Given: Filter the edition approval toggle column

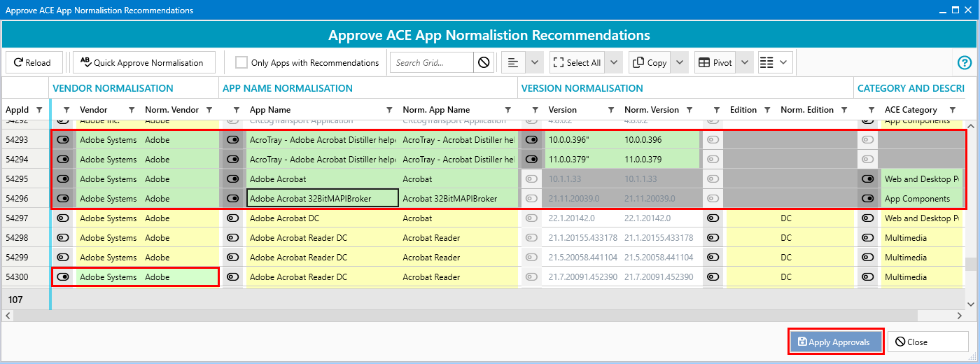Looking at the screenshot, I should click(x=717, y=110).
